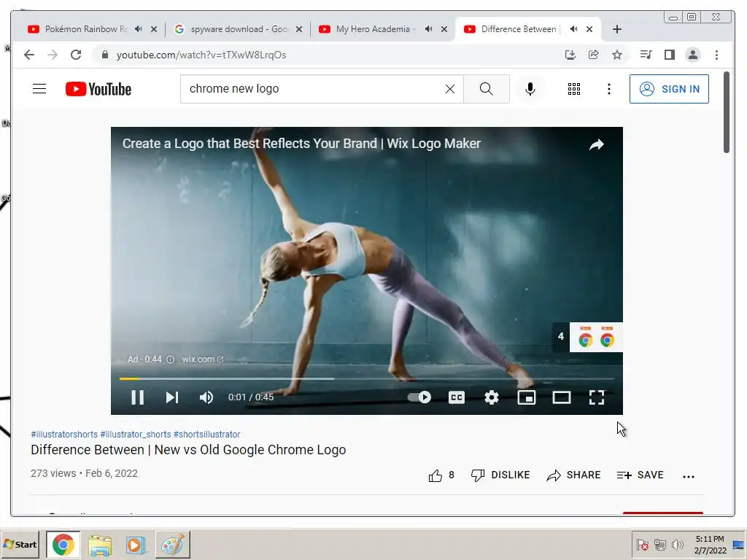
Task: Switch to My Hero Academia tab
Action: [x=367, y=29]
